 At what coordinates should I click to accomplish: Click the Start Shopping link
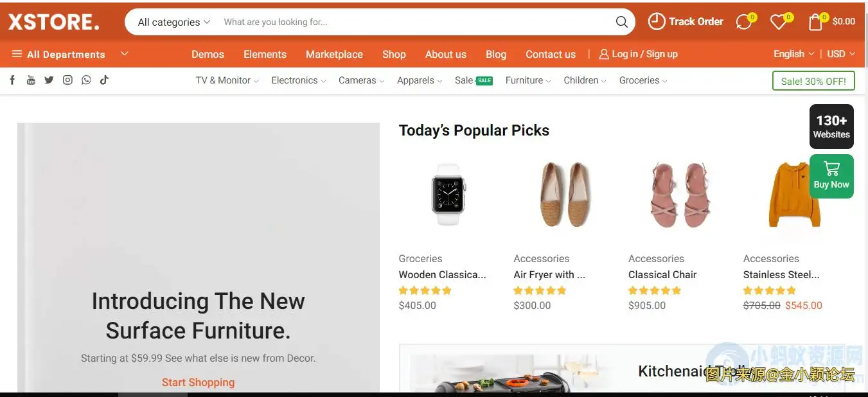[198, 382]
